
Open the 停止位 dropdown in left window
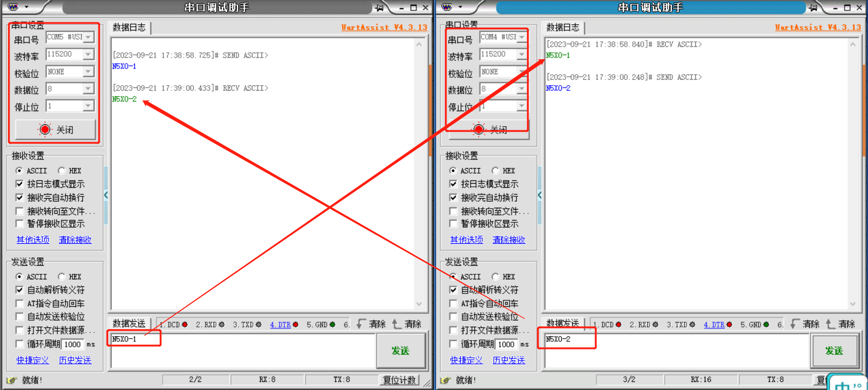pyautogui.click(x=89, y=106)
